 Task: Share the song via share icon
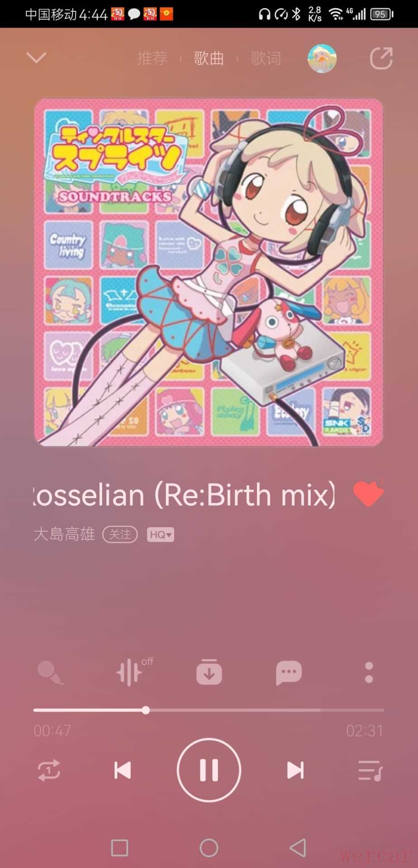click(x=381, y=58)
